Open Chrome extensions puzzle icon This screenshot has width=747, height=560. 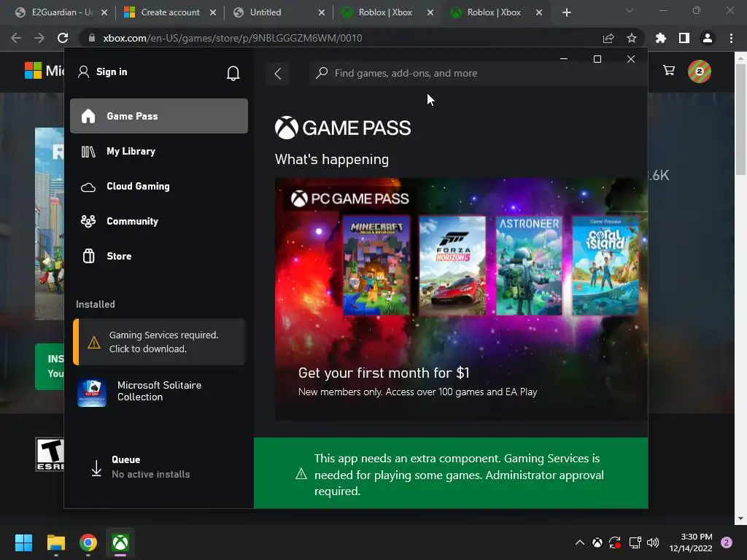(x=661, y=38)
